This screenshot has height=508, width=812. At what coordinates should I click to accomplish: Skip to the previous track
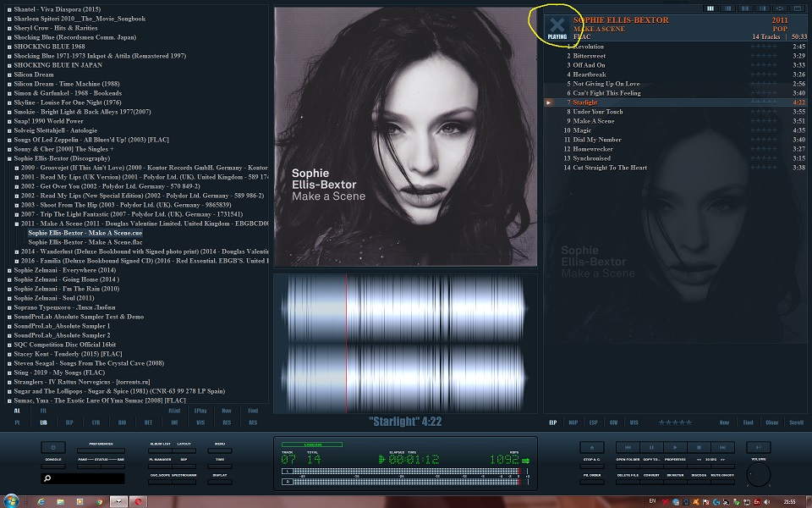(x=628, y=447)
